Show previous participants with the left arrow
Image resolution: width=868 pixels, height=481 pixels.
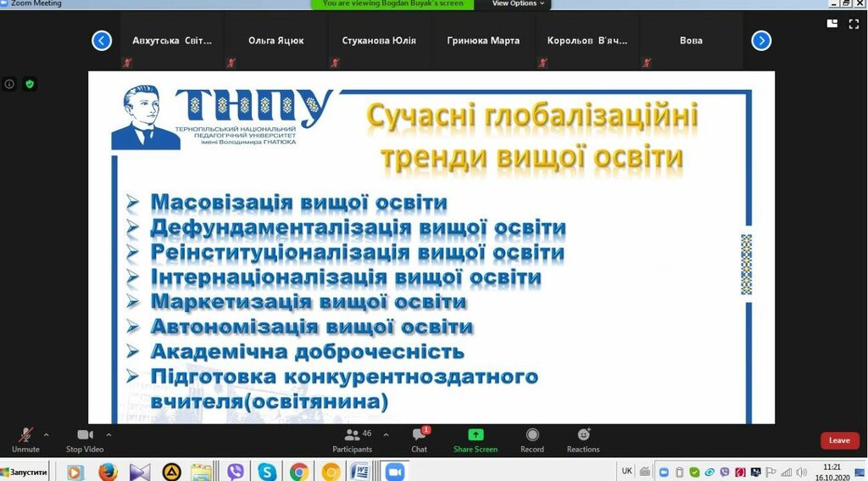click(x=102, y=41)
